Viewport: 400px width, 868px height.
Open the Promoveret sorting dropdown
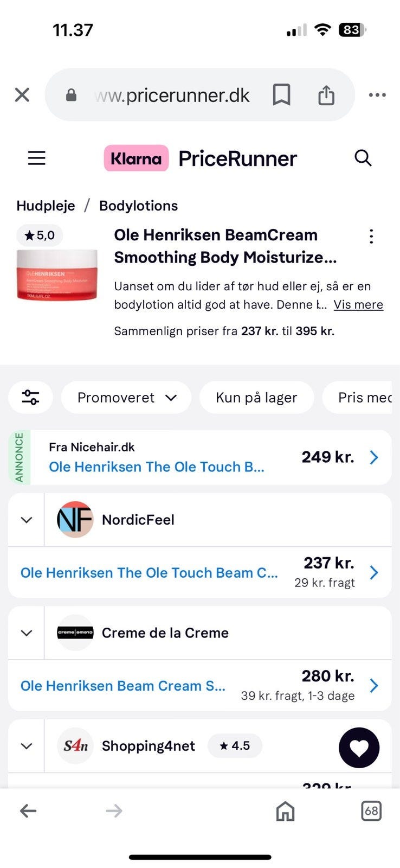(126, 398)
